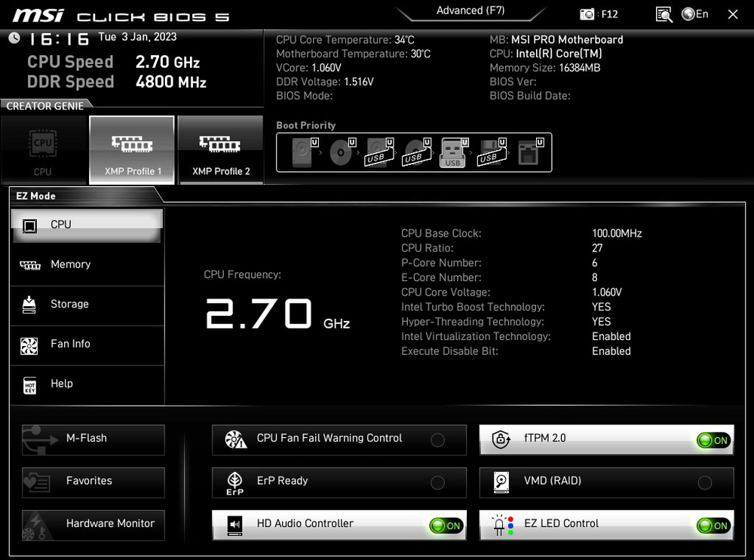Show the Storage section
The image size is (754, 560).
point(87,304)
